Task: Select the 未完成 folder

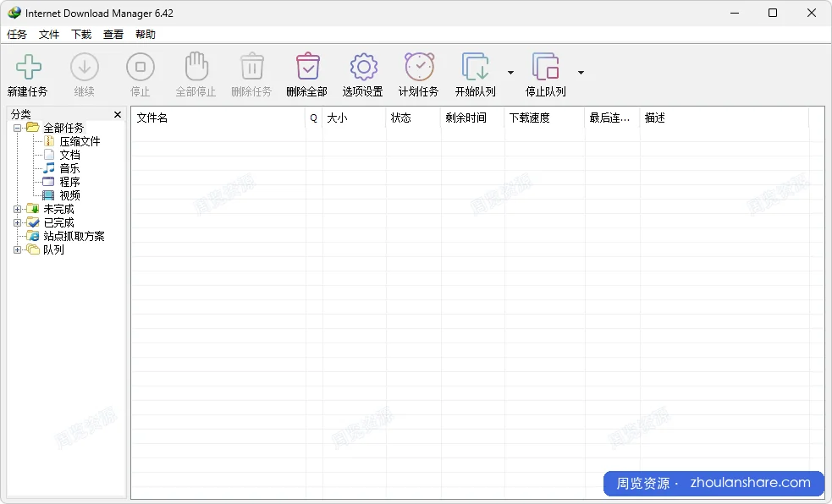Action: 58,210
